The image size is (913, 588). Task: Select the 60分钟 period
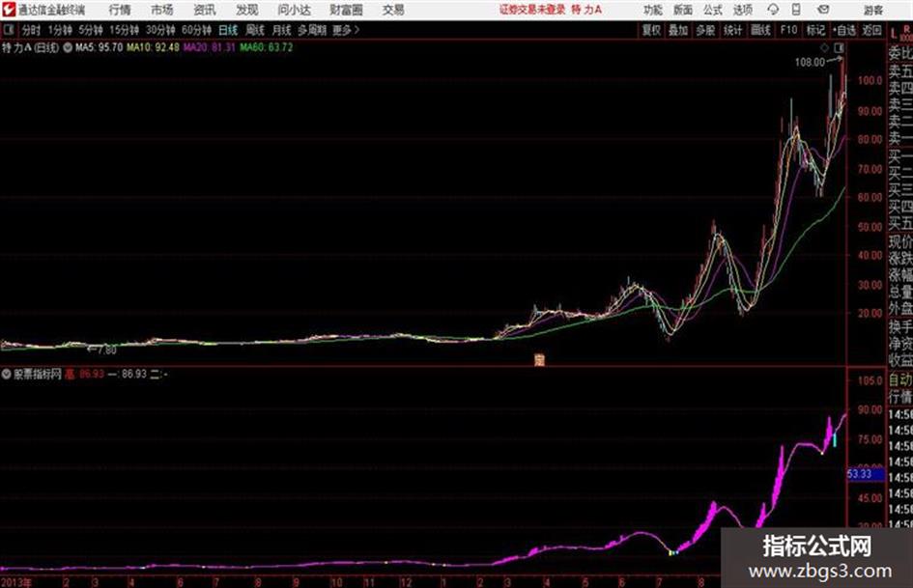coord(196,30)
